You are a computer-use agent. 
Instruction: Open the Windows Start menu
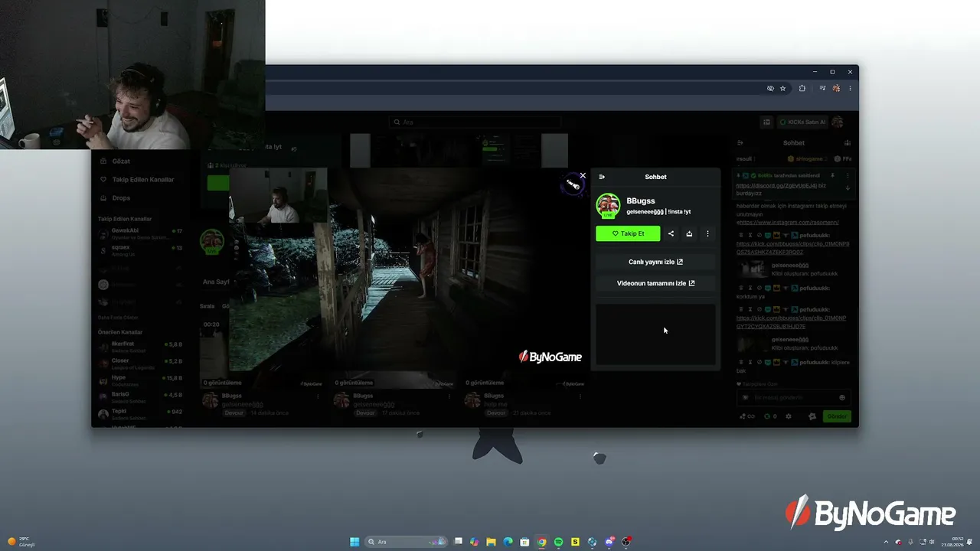(354, 542)
